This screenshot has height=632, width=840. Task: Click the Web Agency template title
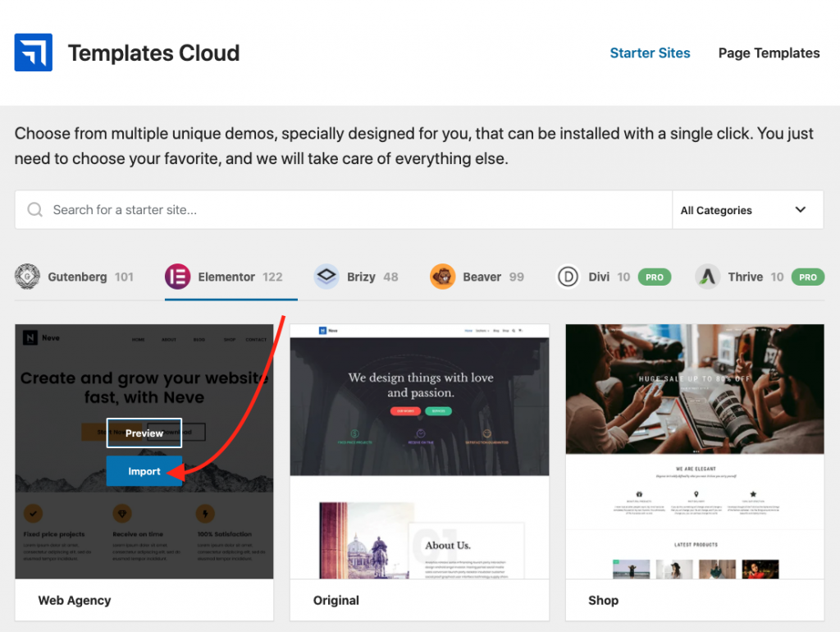[x=75, y=600]
